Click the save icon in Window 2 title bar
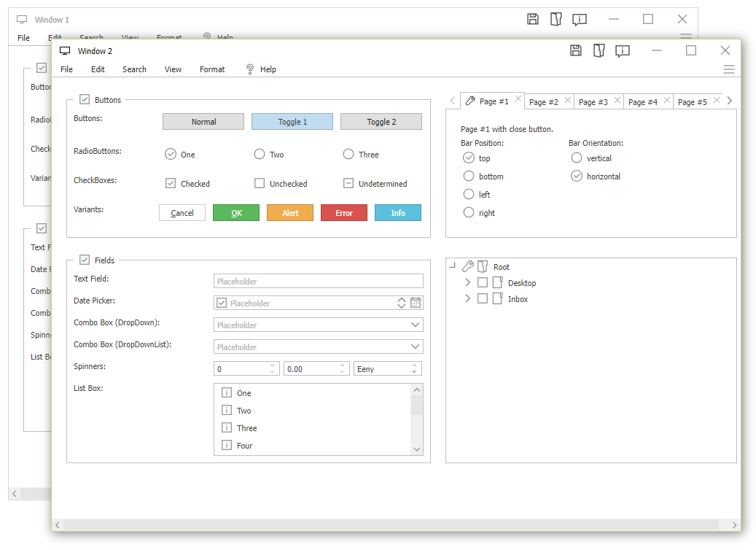 click(576, 50)
